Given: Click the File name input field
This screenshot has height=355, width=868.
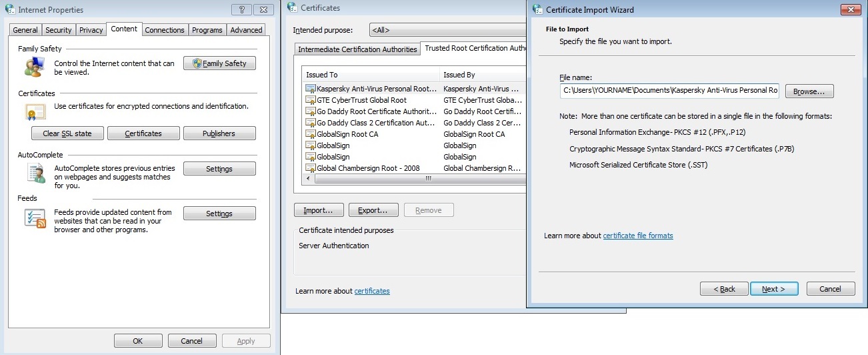Looking at the screenshot, I should point(669,91).
